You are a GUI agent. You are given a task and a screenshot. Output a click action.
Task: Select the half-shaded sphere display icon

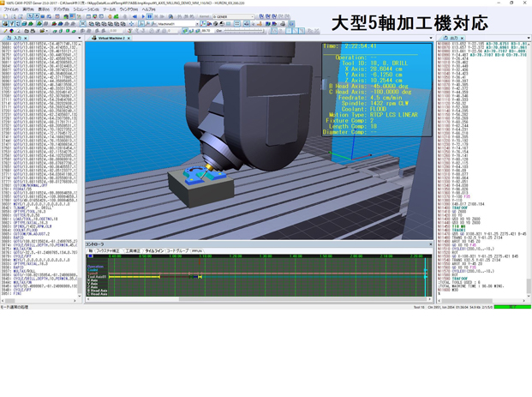(222, 24)
